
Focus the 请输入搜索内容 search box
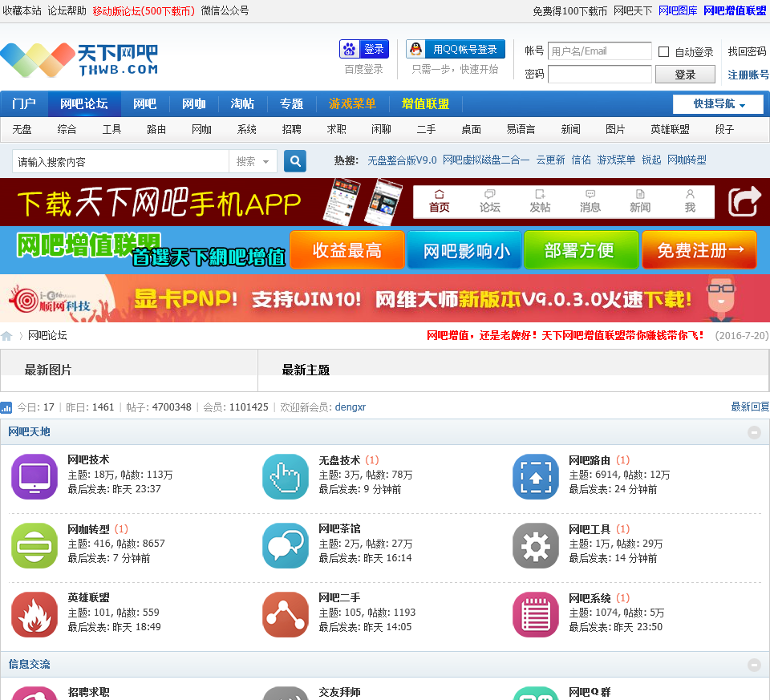(120, 161)
